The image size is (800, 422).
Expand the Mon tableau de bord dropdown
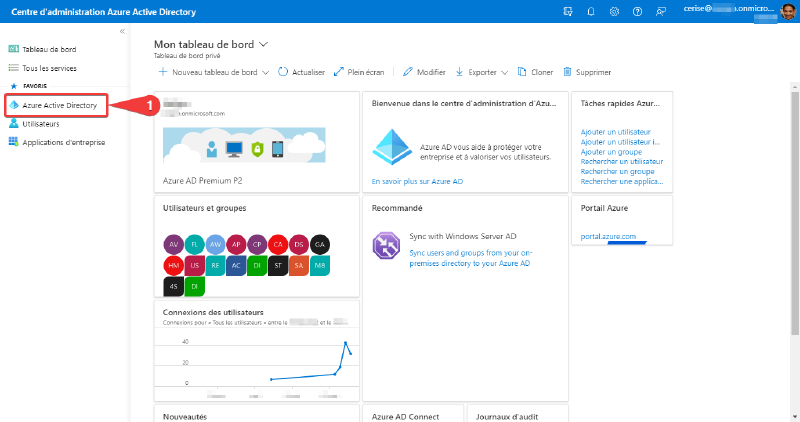263,44
